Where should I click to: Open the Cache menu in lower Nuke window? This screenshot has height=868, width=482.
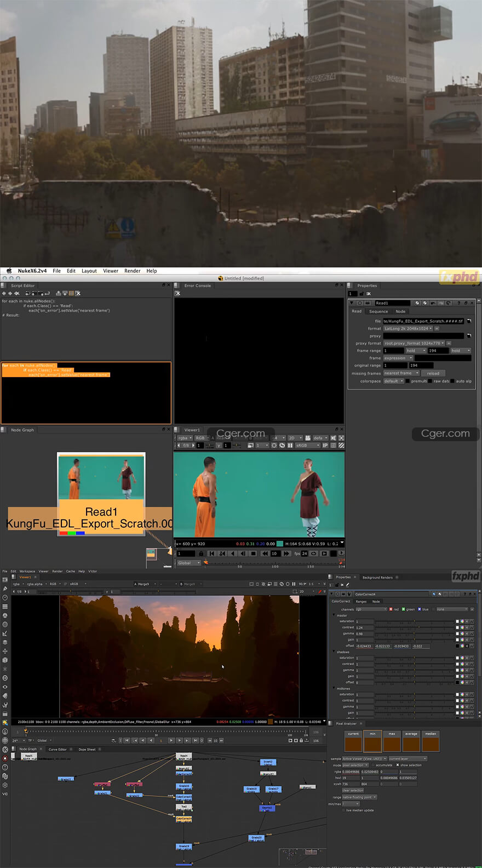pyautogui.click(x=71, y=571)
